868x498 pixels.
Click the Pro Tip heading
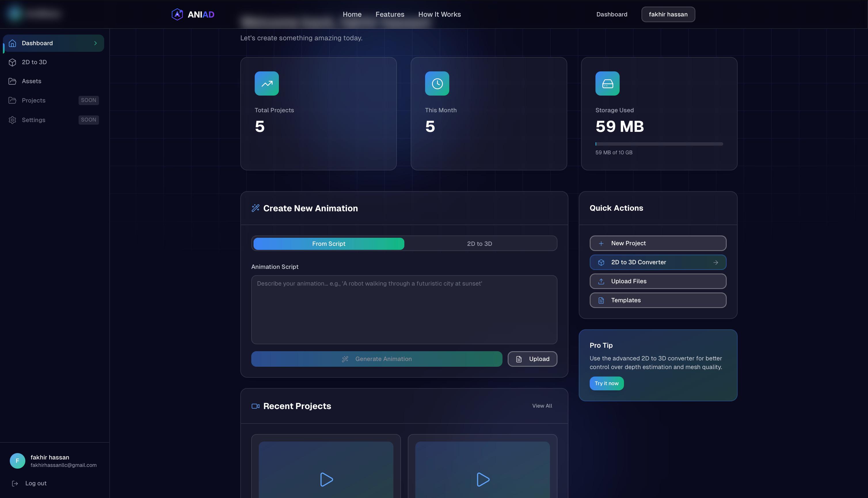click(x=601, y=345)
